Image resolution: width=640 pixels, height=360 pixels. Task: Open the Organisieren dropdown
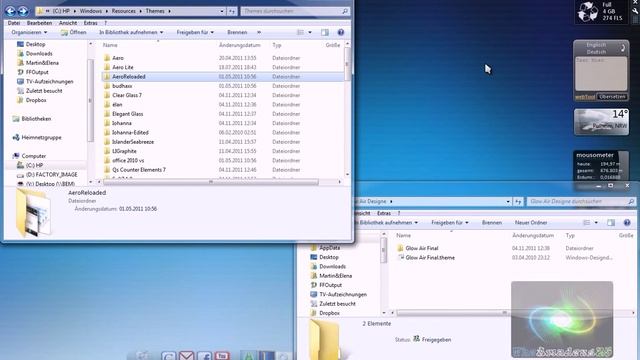click(x=29, y=32)
